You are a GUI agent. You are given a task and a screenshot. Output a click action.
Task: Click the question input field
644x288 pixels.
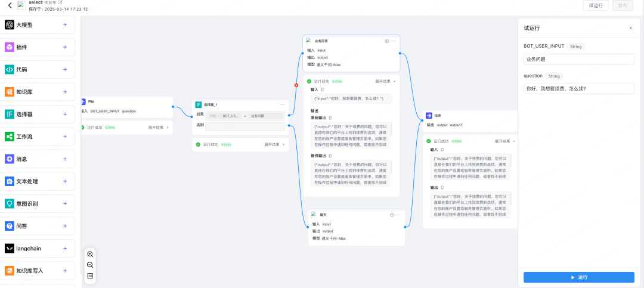pos(578,88)
